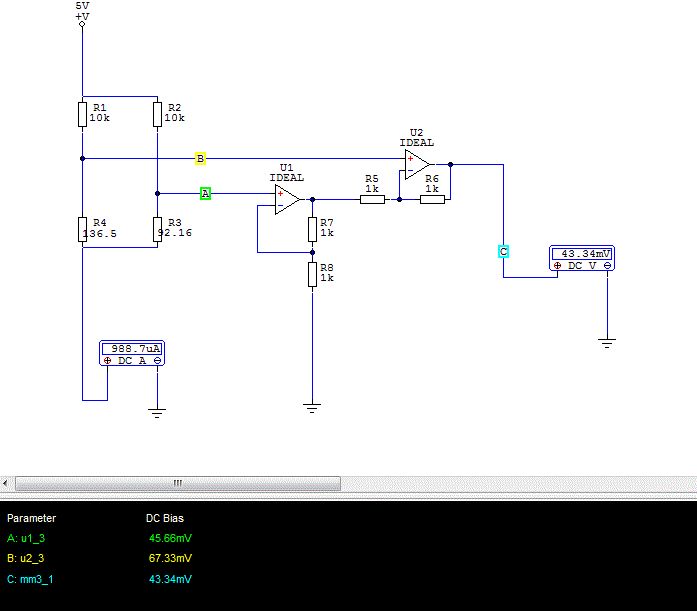Screen dimensions: 697x611
Task: Click the scrollbar left arrow
Action: [5, 483]
